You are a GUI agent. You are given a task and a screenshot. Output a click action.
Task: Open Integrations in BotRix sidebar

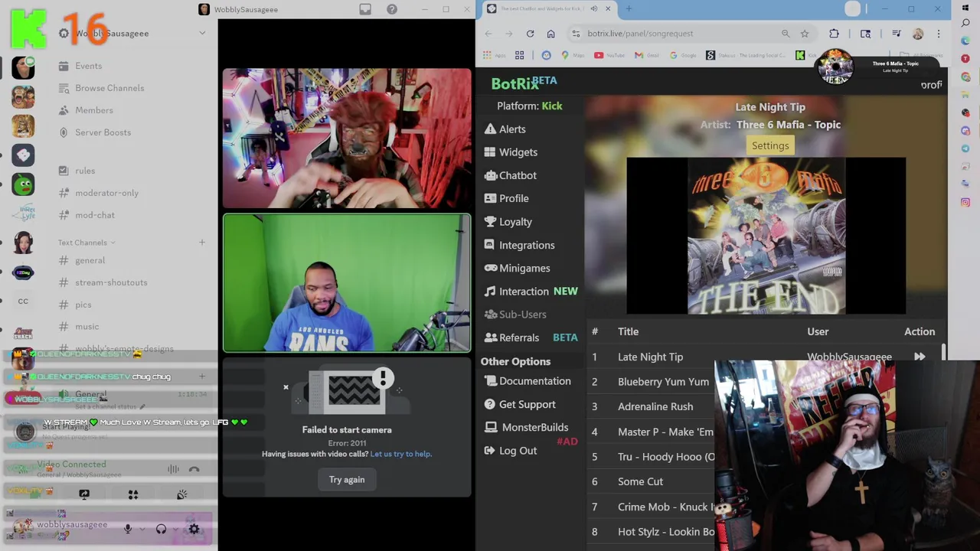coord(519,245)
